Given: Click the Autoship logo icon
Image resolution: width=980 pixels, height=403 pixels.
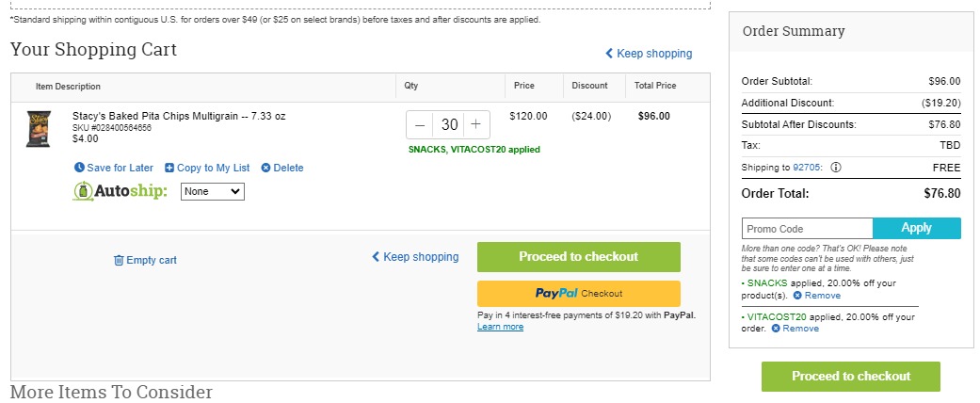Looking at the screenshot, I should [x=83, y=191].
